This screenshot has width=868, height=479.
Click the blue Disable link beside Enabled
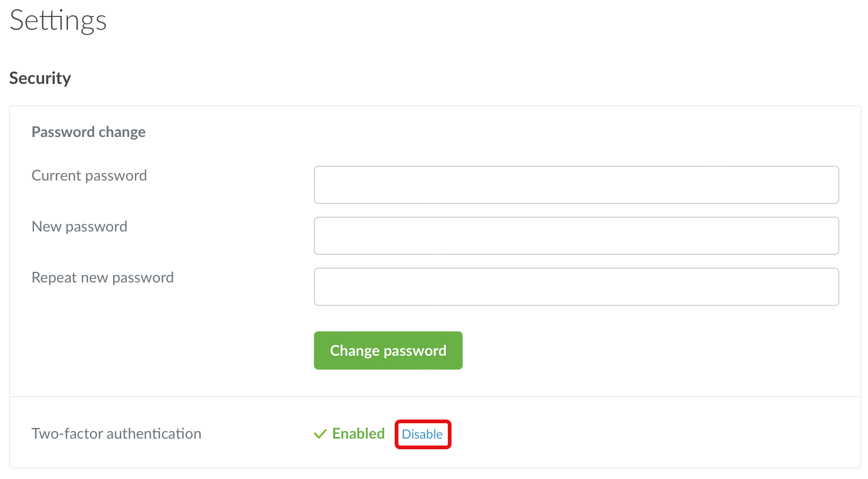pos(422,434)
